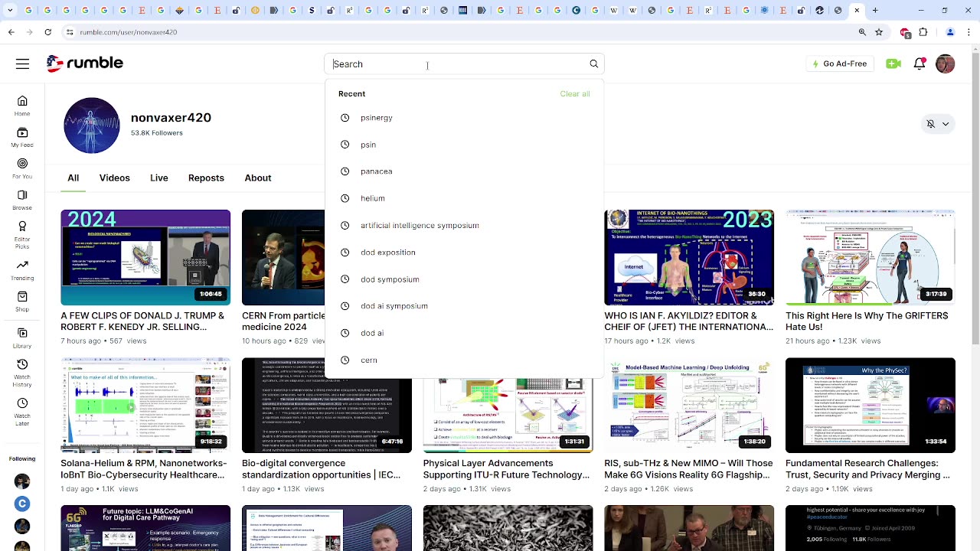The image size is (980, 551).
Task: Open browser extensions puzzle icon
Action: click(x=923, y=32)
